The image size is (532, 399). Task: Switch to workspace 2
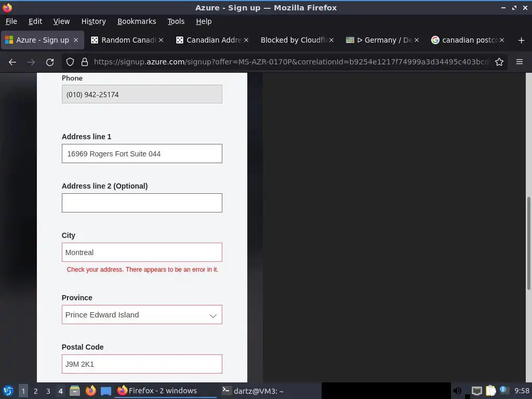point(36,391)
